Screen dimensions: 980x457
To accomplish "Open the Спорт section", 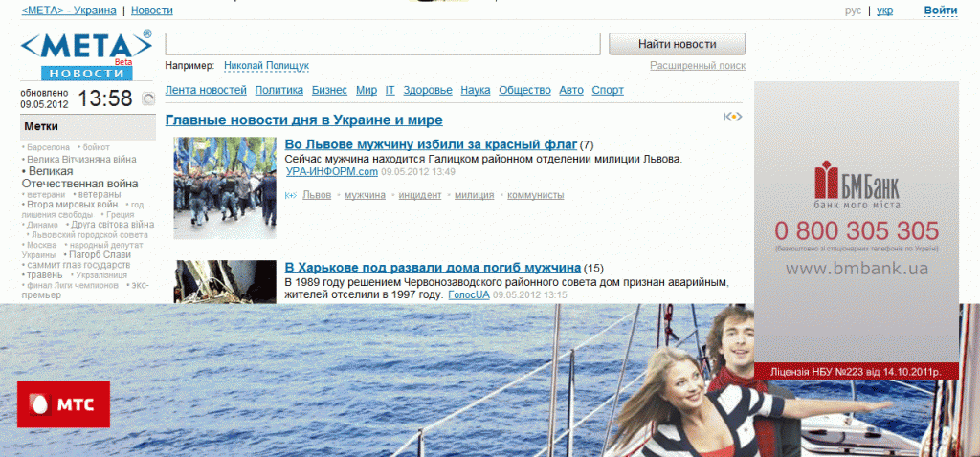I will point(608,90).
